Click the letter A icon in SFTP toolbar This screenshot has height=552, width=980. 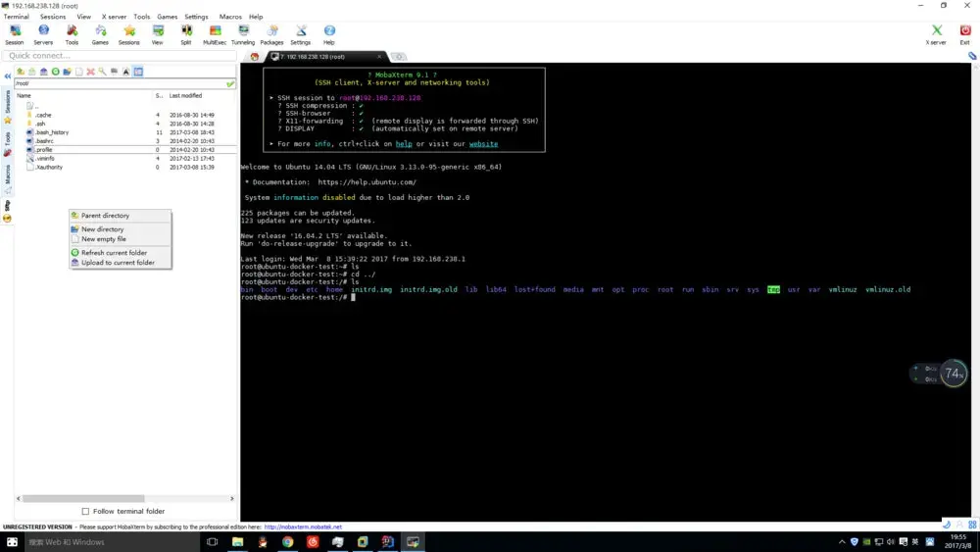[x=126, y=72]
